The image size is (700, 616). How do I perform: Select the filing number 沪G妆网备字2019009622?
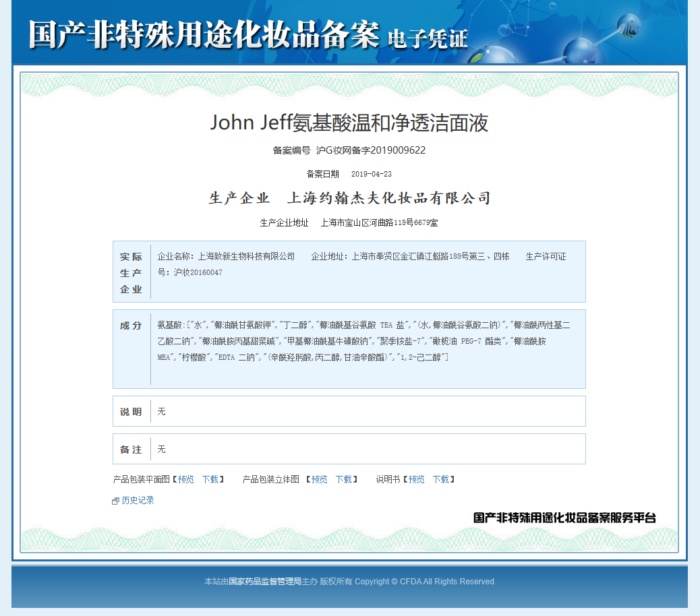[x=371, y=150]
